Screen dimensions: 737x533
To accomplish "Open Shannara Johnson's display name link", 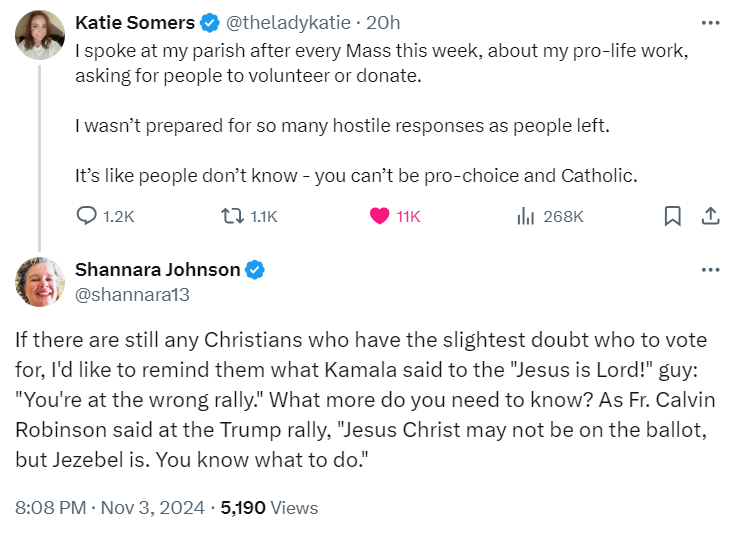I will (x=158, y=270).
